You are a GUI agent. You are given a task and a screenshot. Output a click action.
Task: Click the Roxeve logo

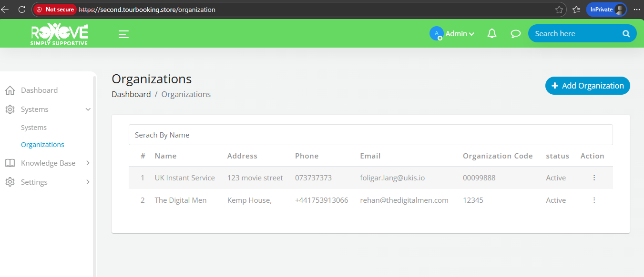59,34
